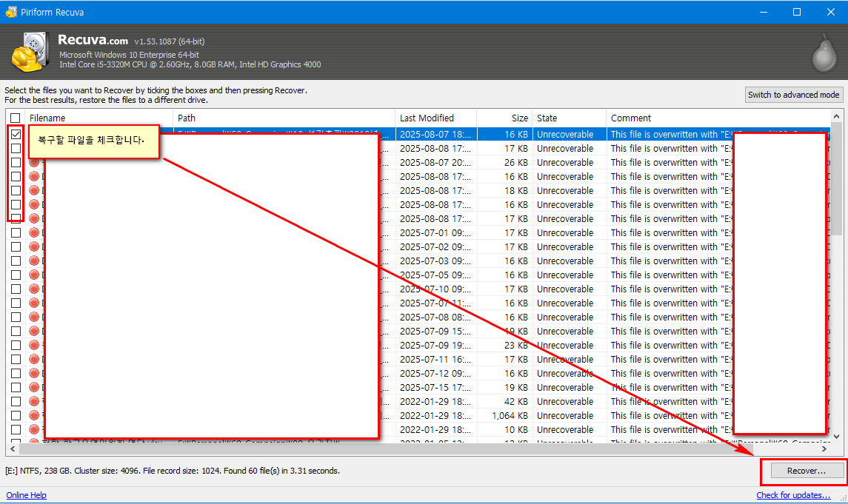Tick checkbox for the 2025-07-12 file row
The image size is (848, 504).
pos(16,373)
